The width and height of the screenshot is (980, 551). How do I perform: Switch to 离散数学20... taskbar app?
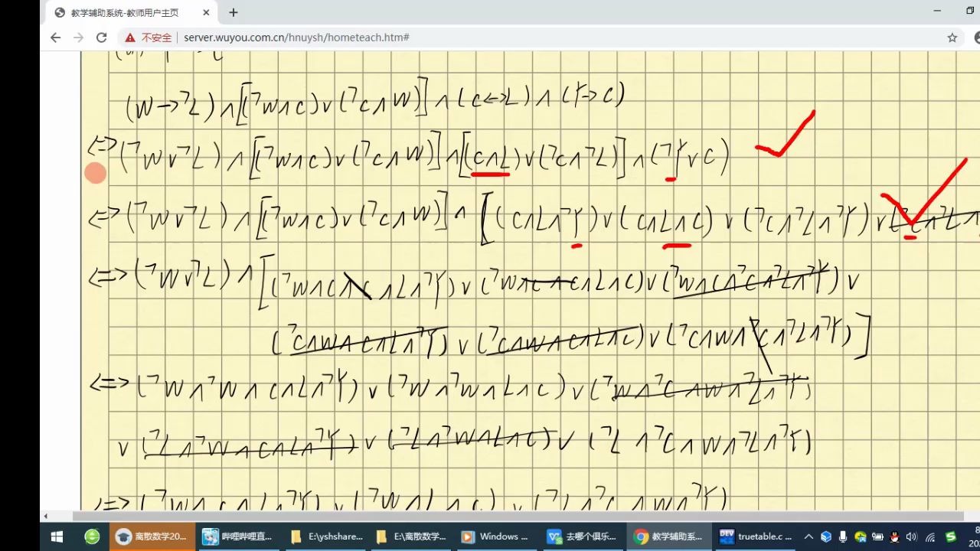(152, 537)
